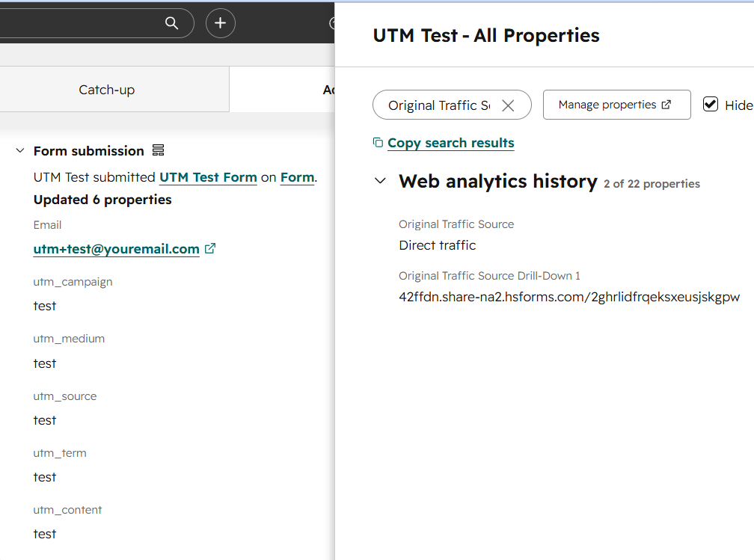Click the hsforms.com drill-down URL value

[568, 297]
